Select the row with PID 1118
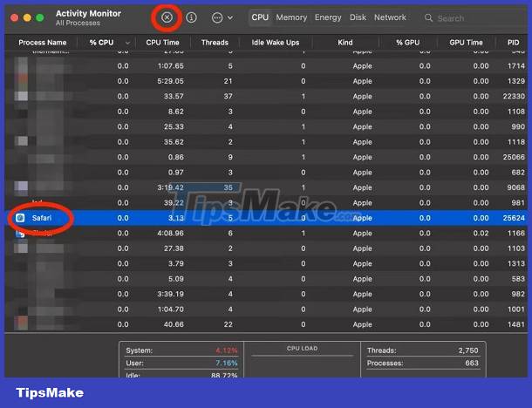This screenshot has width=532, height=408. click(266, 142)
